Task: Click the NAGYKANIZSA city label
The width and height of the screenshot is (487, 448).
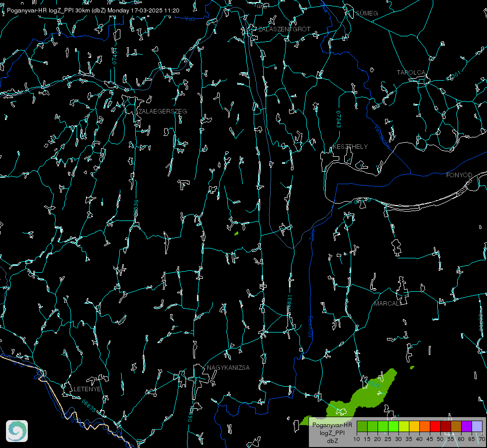Action: click(228, 367)
